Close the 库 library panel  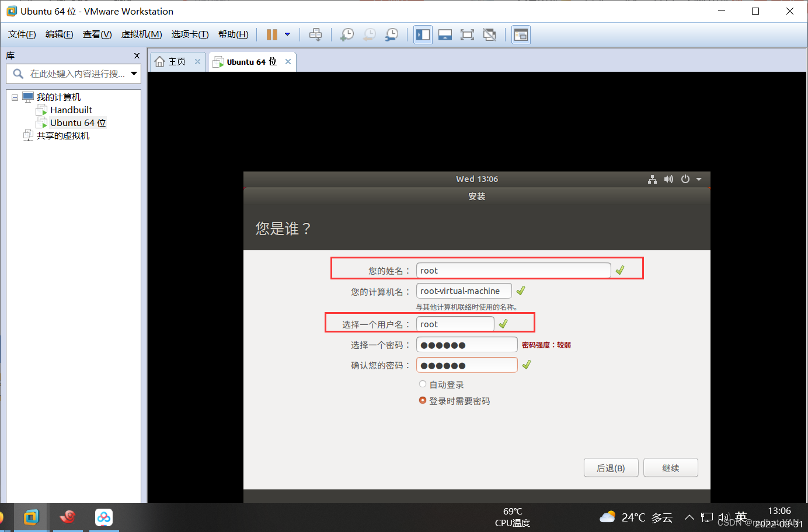137,55
